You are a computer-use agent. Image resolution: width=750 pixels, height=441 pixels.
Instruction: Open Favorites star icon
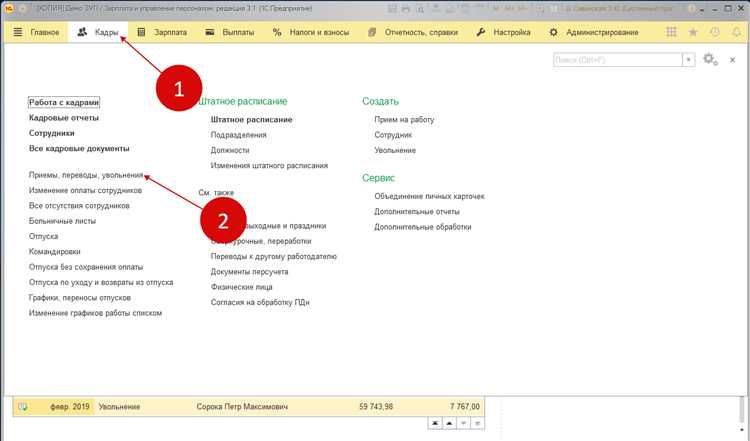(693, 32)
